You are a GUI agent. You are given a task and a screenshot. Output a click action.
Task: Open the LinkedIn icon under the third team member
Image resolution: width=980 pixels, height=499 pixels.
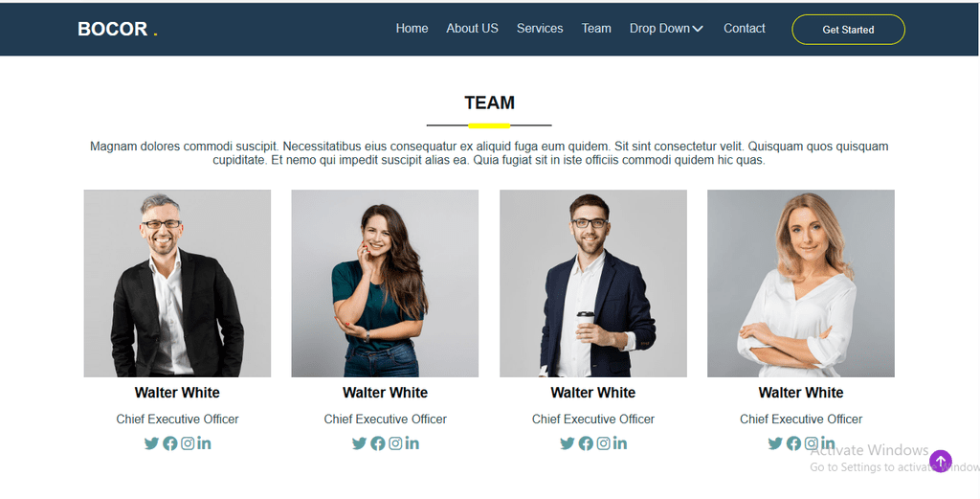619,443
